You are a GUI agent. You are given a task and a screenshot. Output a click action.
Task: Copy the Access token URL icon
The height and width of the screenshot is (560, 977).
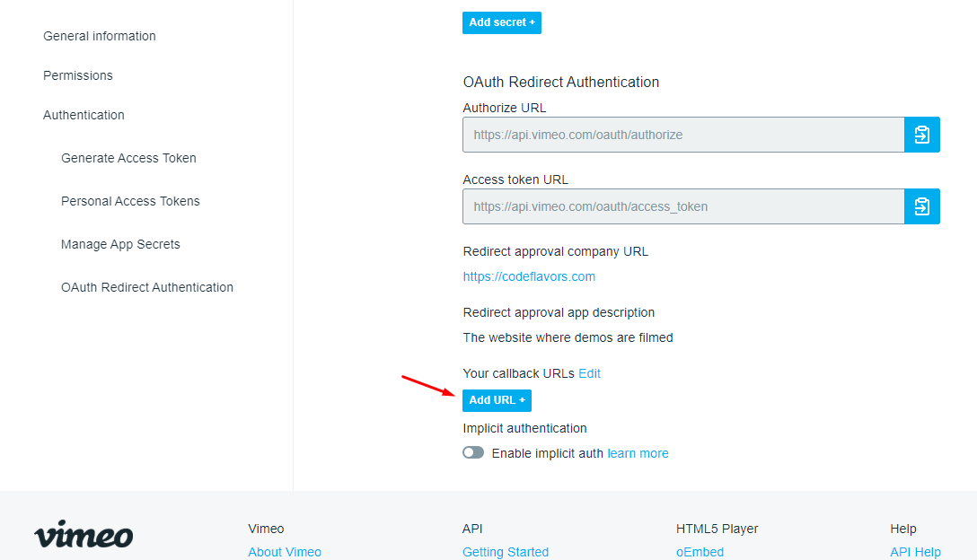coord(921,206)
